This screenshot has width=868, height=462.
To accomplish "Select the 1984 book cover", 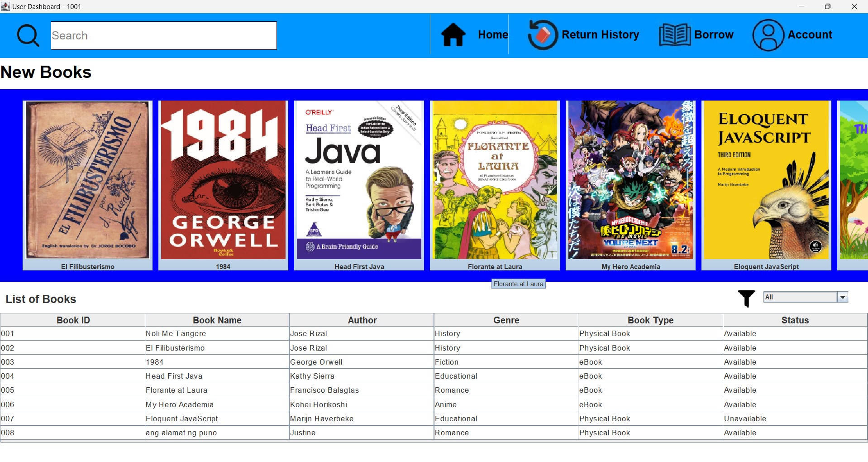I will (223, 180).
